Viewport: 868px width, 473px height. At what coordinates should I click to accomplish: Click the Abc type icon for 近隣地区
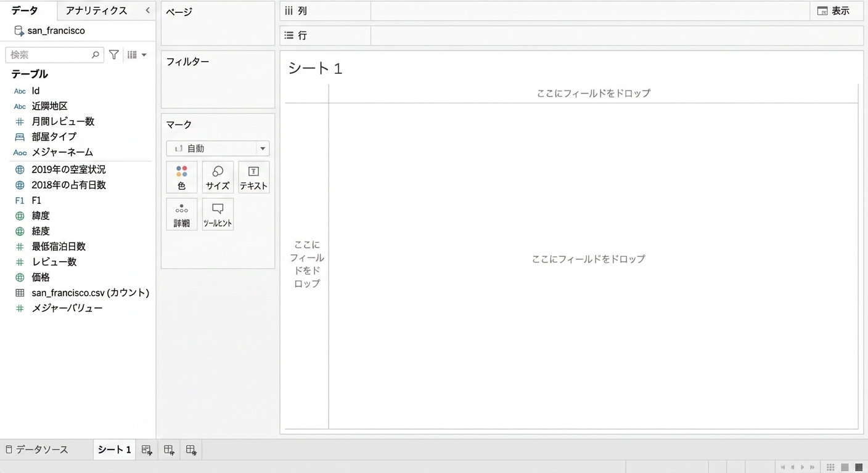20,107
